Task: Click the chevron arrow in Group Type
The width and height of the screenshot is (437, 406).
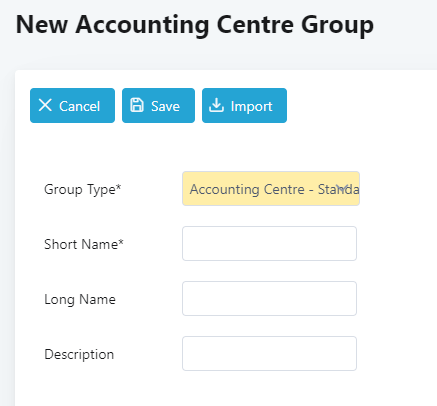Action: click(x=342, y=189)
